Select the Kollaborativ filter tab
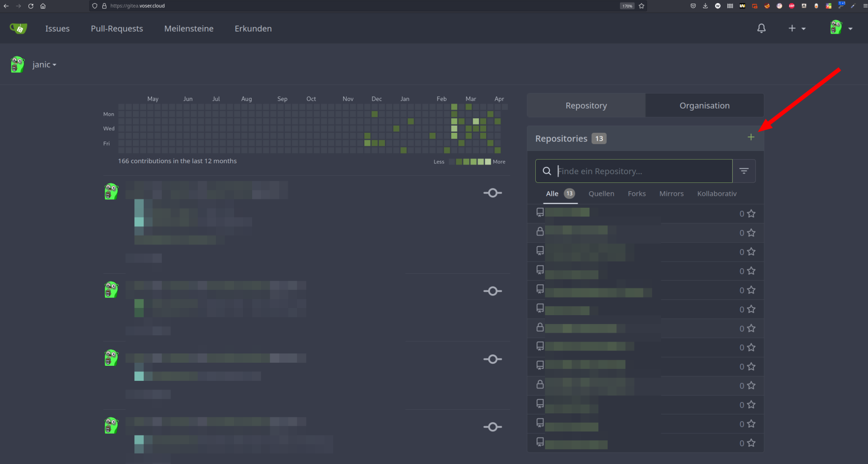 (717, 194)
